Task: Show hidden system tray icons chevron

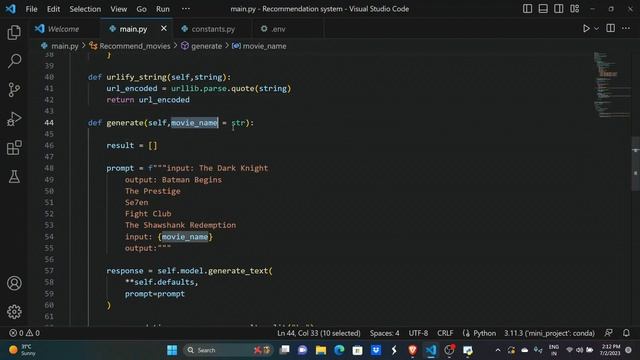Action: pos(498,350)
